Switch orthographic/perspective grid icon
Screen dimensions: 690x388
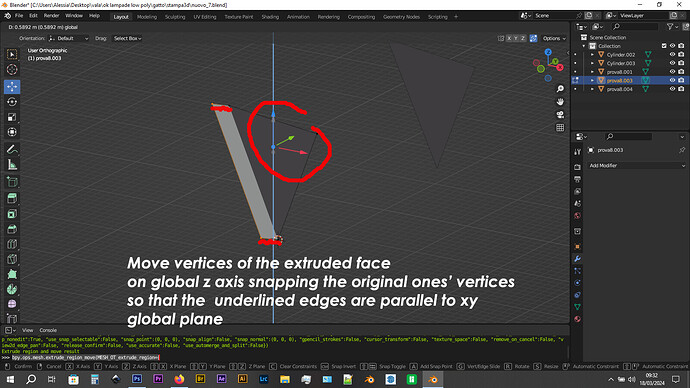[560, 128]
